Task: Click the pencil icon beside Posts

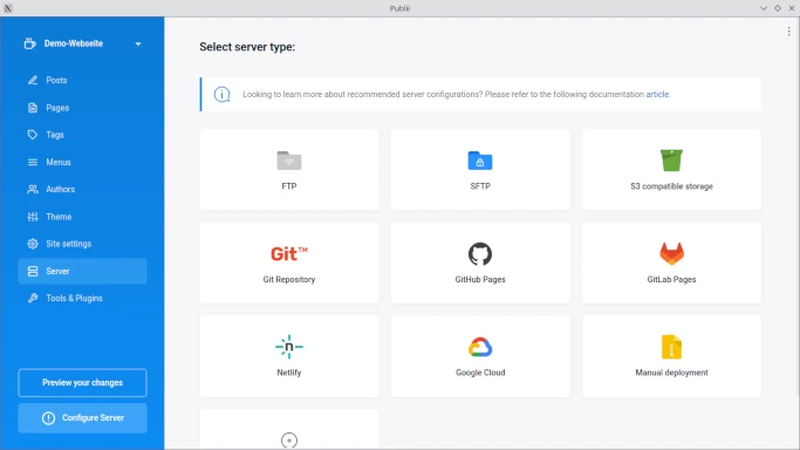Action: pos(33,80)
